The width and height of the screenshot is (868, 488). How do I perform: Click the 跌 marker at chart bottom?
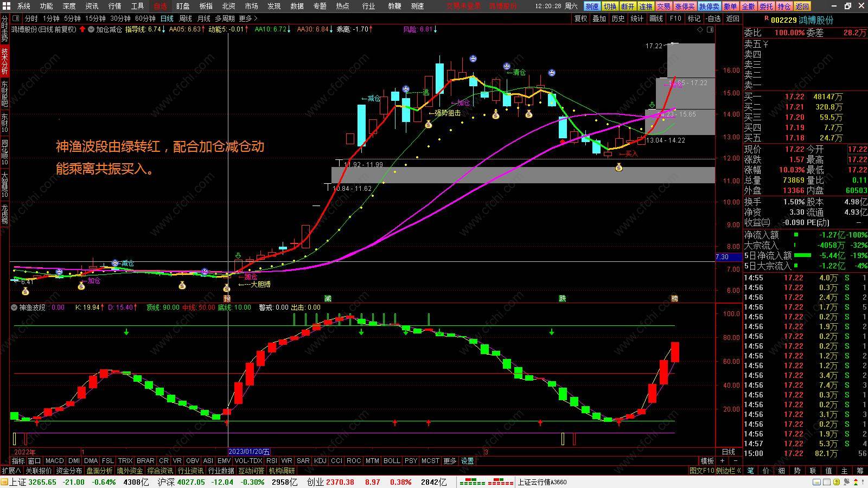563,298
